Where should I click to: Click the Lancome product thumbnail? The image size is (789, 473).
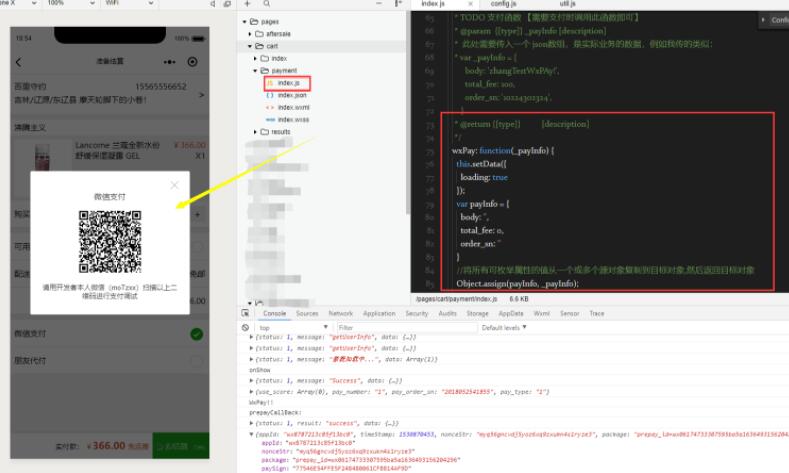click(42, 156)
